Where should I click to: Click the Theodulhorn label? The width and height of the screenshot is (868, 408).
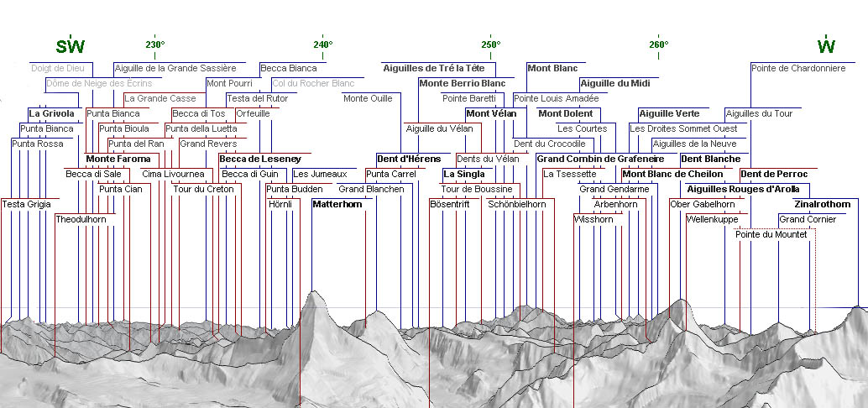pos(81,219)
